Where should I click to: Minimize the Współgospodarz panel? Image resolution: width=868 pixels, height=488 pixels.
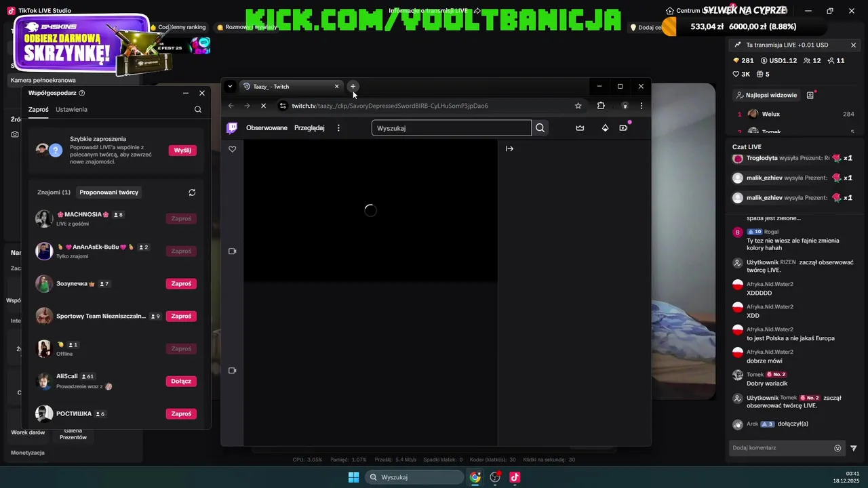[186, 93]
